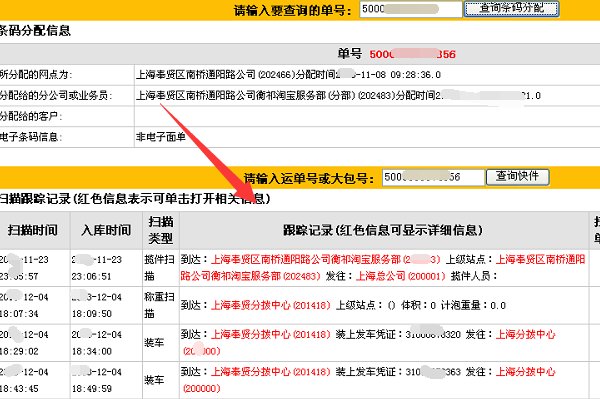Click the 查询快件 button
Image resolution: width=600 pixels, height=399 pixels.
517,177
